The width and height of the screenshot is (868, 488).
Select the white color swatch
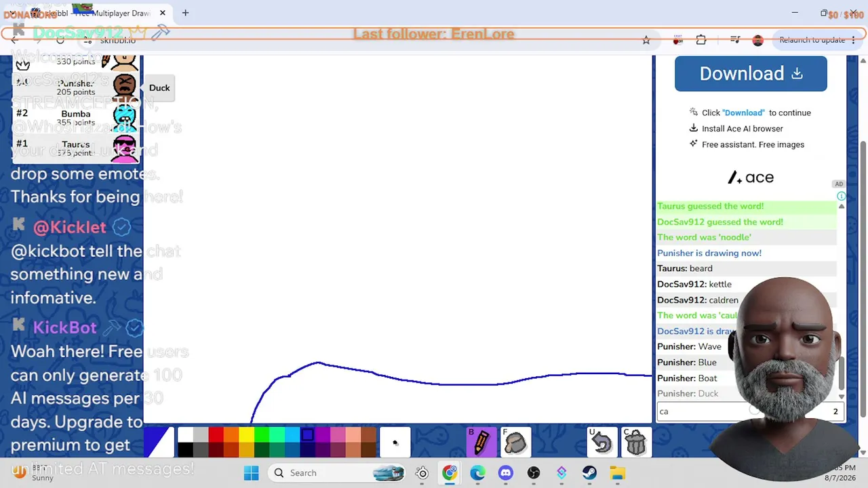coord(185,435)
